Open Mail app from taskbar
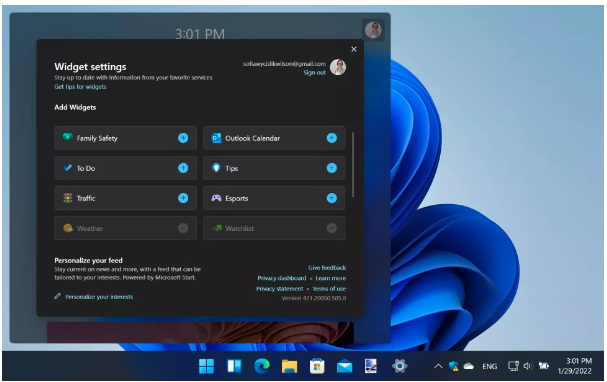This screenshot has width=607, height=382. coord(345,367)
